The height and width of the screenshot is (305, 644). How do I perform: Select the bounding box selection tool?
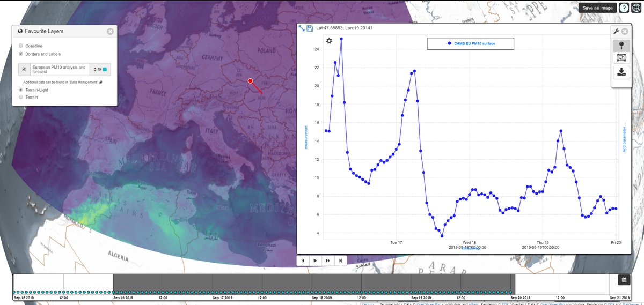tap(621, 58)
